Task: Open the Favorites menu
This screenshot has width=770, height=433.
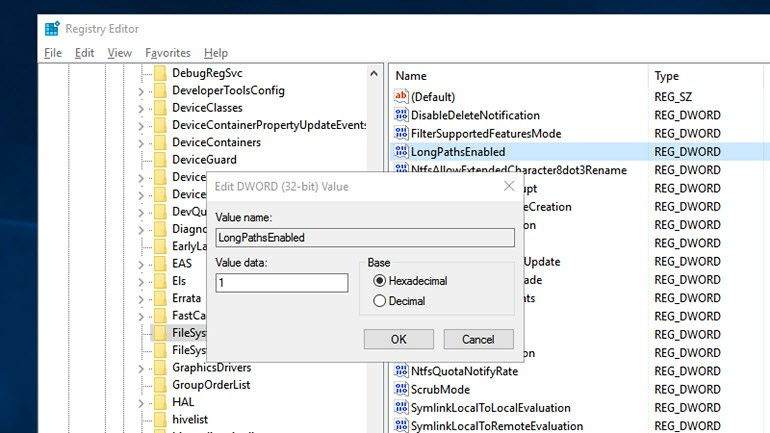Action: (x=167, y=53)
